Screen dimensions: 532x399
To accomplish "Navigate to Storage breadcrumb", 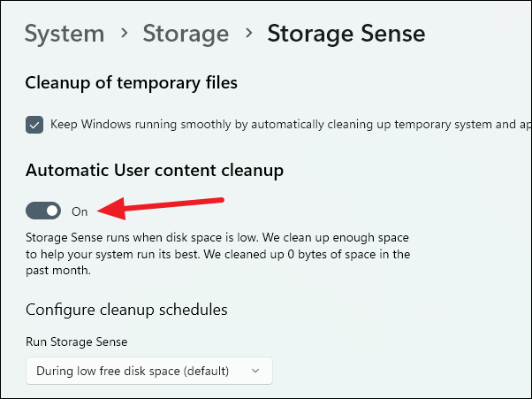I will coord(186,34).
